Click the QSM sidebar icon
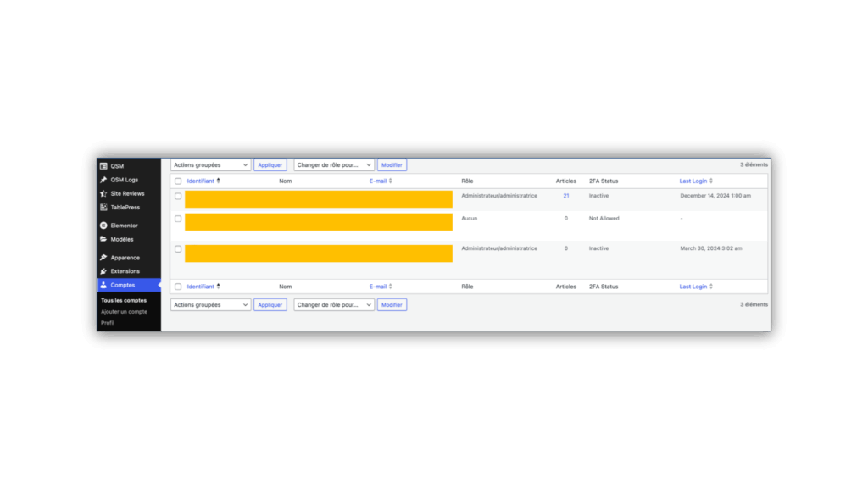Viewport: 868px width, 490px height. (103, 166)
